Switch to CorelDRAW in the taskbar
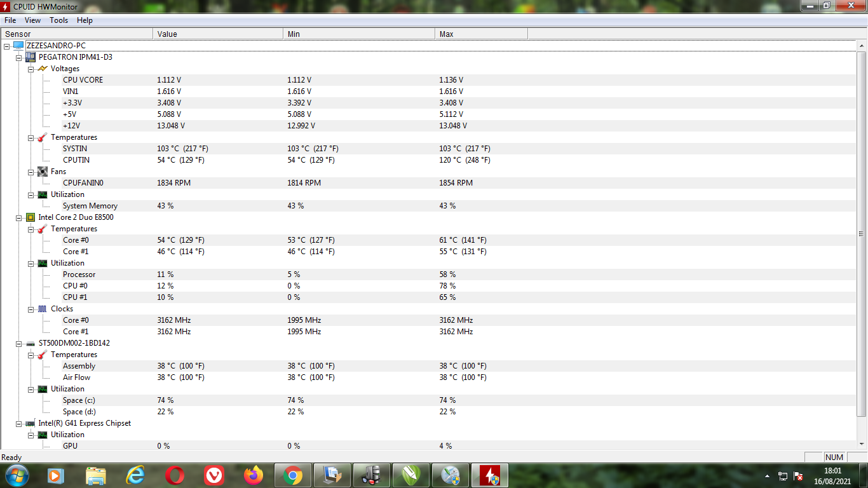 [x=411, y=475]
